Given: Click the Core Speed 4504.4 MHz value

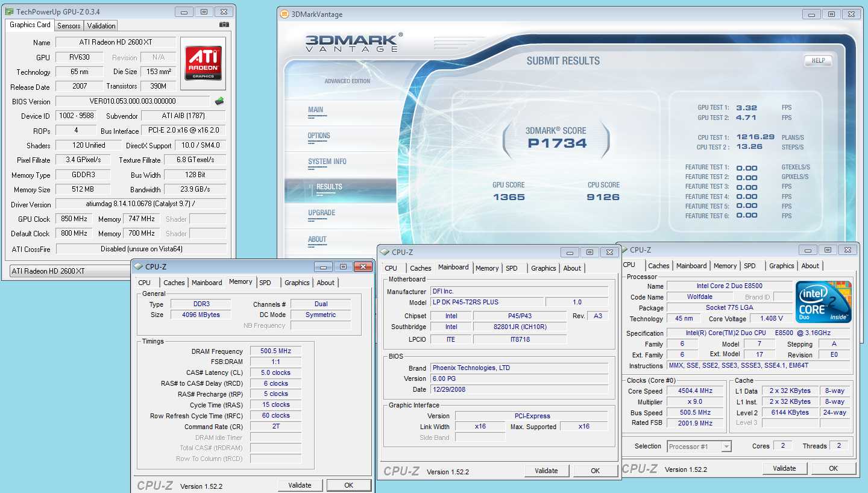Looking at the screenshot, I should point(694,391).
